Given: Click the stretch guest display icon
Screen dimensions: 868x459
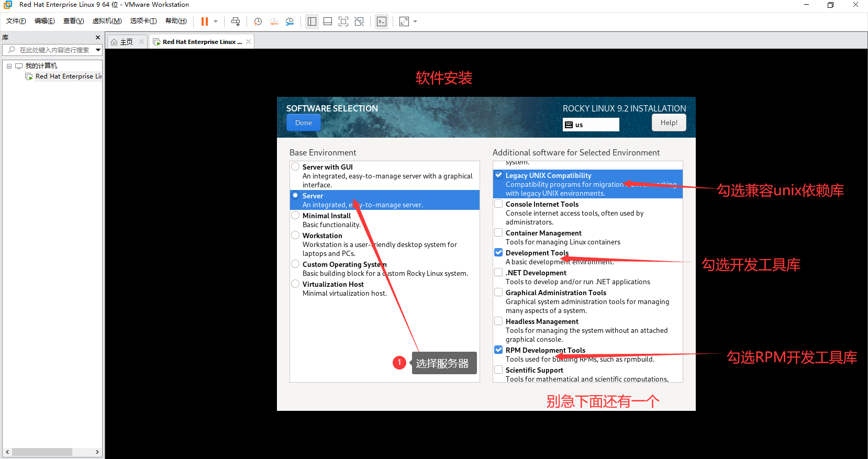Looking at the screenshot, I should 404,21.
